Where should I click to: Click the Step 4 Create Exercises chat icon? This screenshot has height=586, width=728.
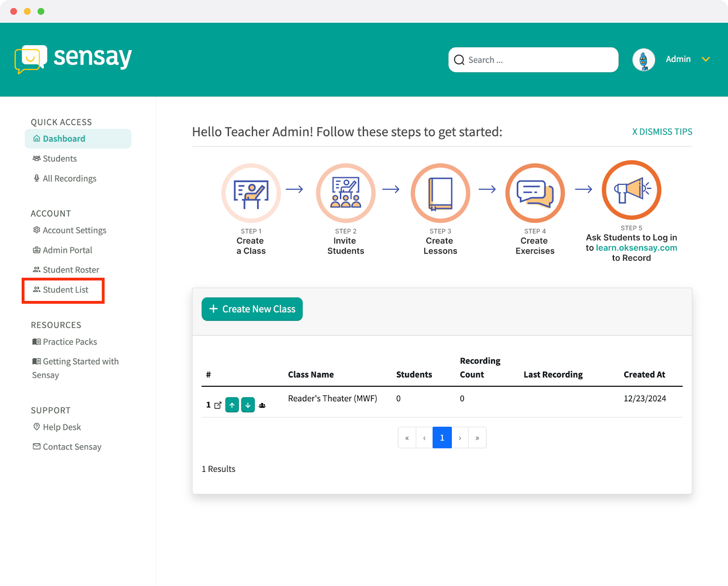(535, 193)
